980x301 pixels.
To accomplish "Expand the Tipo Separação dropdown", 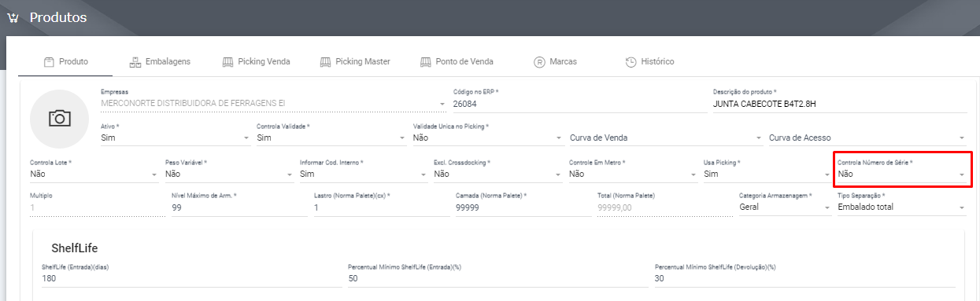I will 902,207.
